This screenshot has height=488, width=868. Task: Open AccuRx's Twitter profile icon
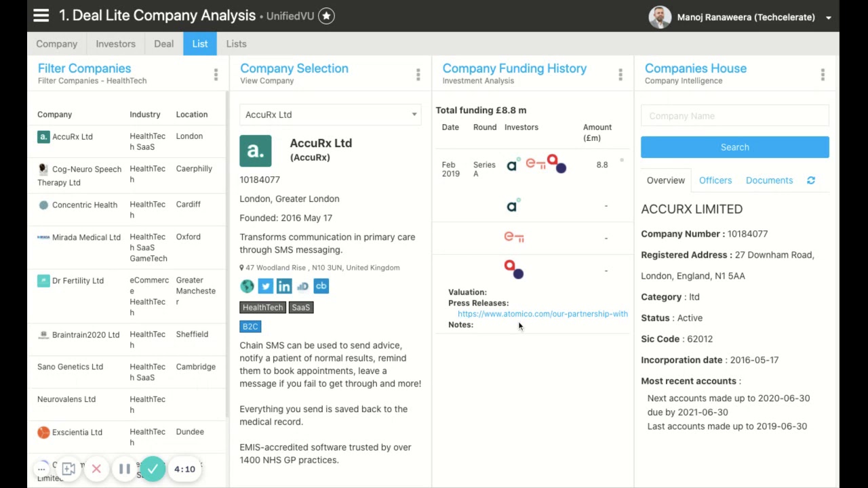coord(265,286)
